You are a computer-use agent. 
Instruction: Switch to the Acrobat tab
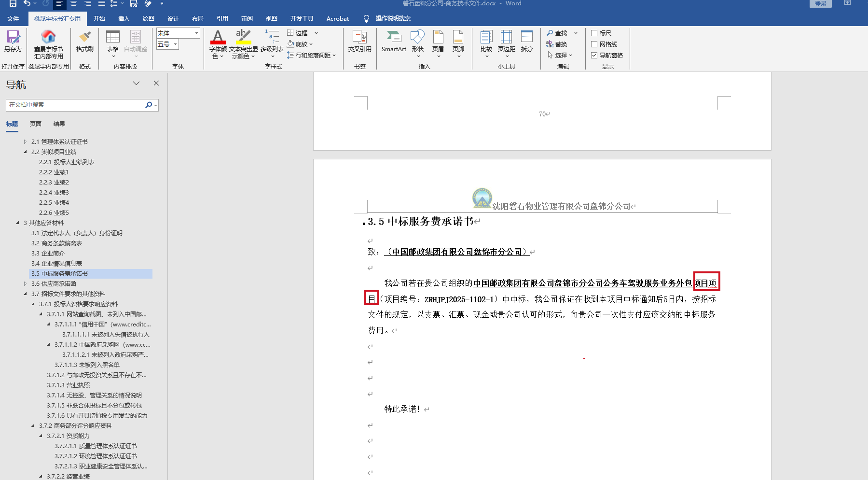tap(338, 19)
